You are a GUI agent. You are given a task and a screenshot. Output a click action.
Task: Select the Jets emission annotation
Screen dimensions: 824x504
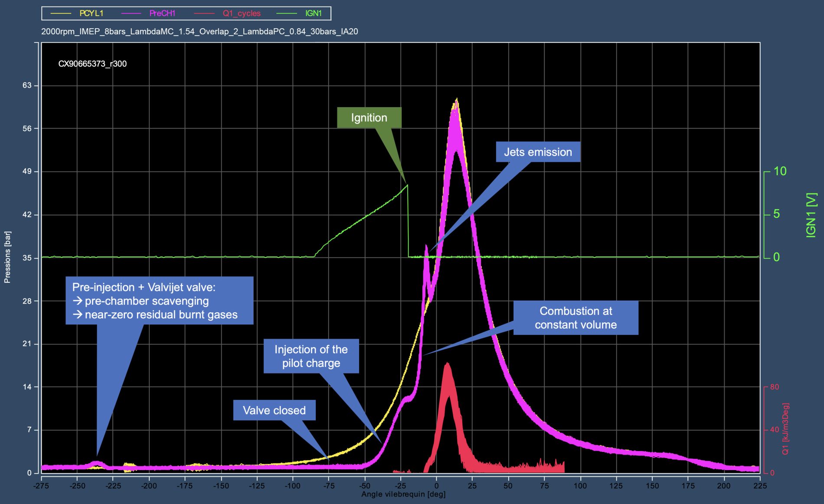(x=538, y=152)
